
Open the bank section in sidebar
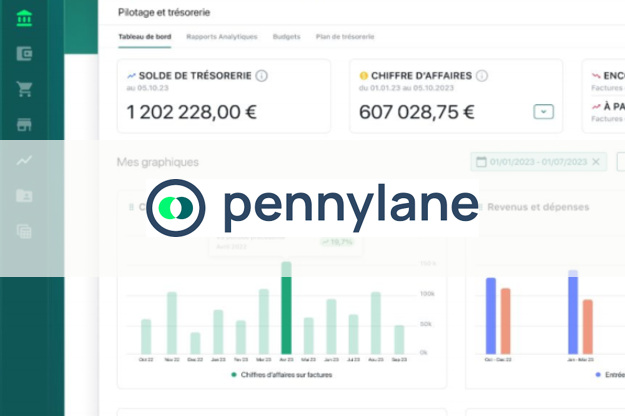click(x=24, y=18)
